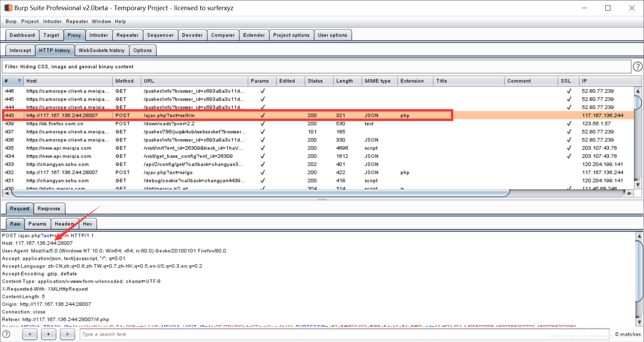This screenshot has width=644, height=342.
Task: Switch to the Extender tab
Action: tap(254, 35)
